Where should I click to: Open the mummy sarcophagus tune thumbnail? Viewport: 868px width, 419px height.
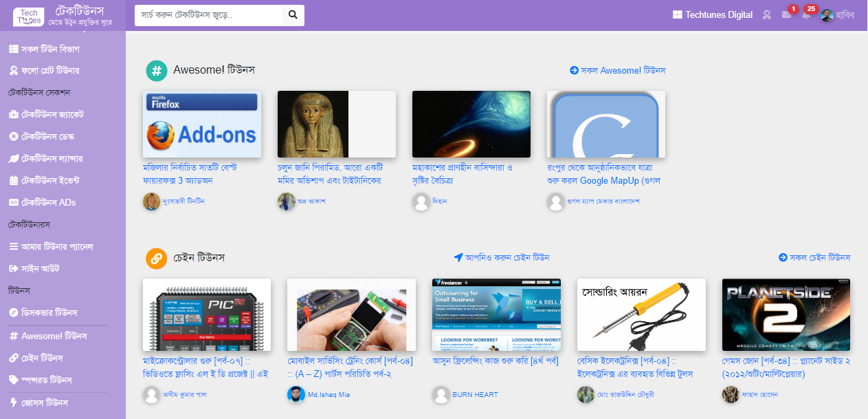337,125
